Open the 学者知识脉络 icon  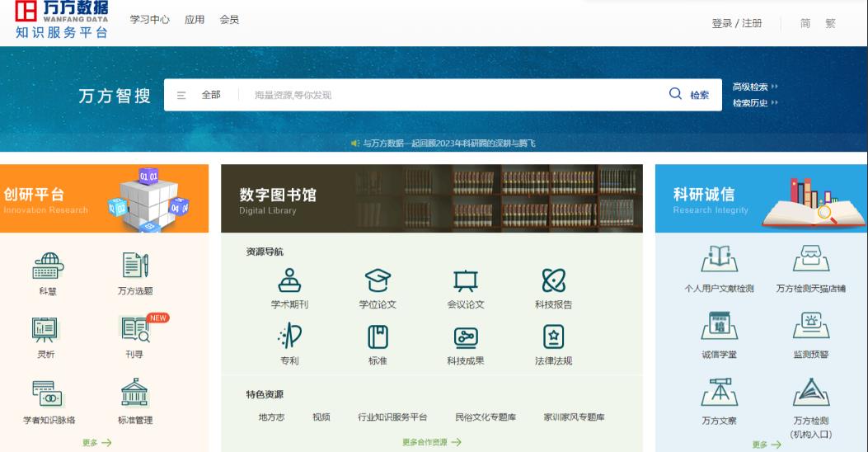coord(48,393)
